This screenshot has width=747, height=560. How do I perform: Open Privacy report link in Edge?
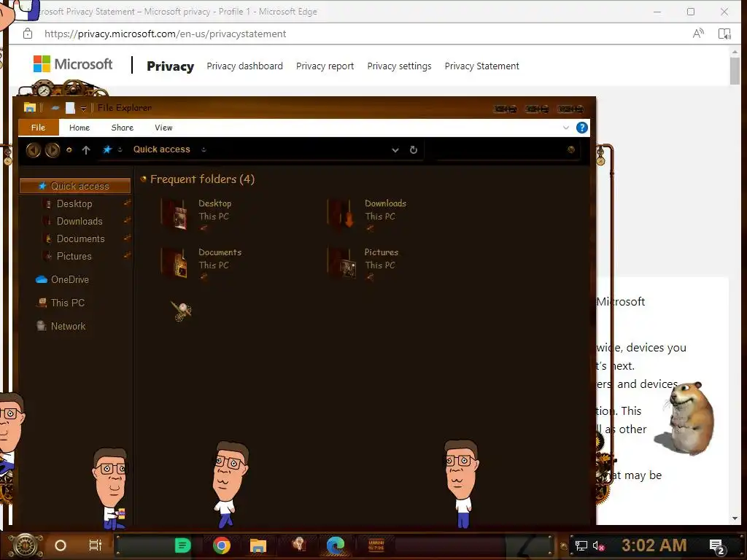(x=325, y=66)
